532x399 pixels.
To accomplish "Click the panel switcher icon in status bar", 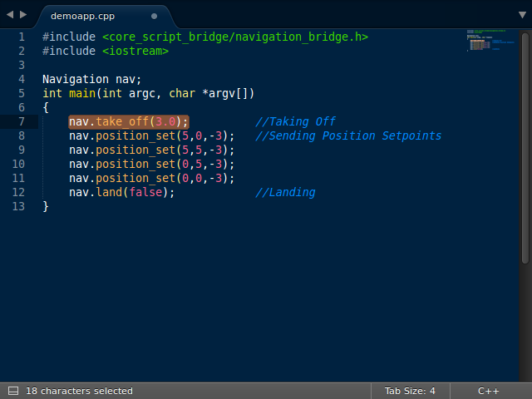I will point(12,391).
